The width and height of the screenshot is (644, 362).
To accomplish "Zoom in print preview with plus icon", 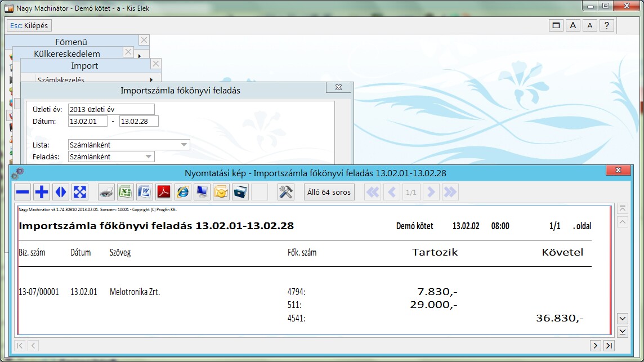I will (42, 192).
